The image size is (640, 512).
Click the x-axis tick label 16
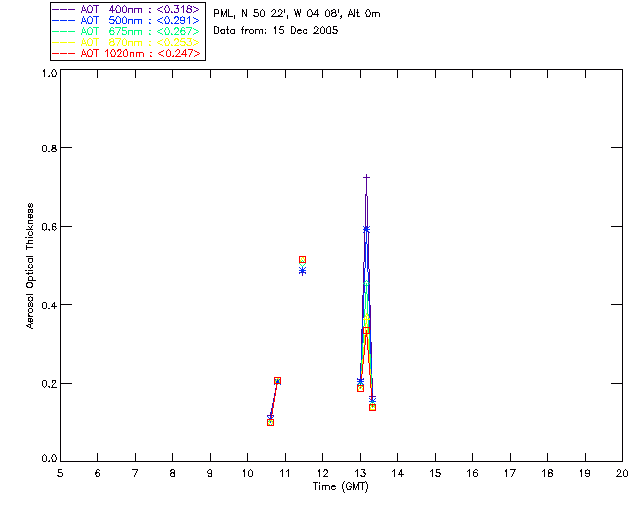(473, 473)
